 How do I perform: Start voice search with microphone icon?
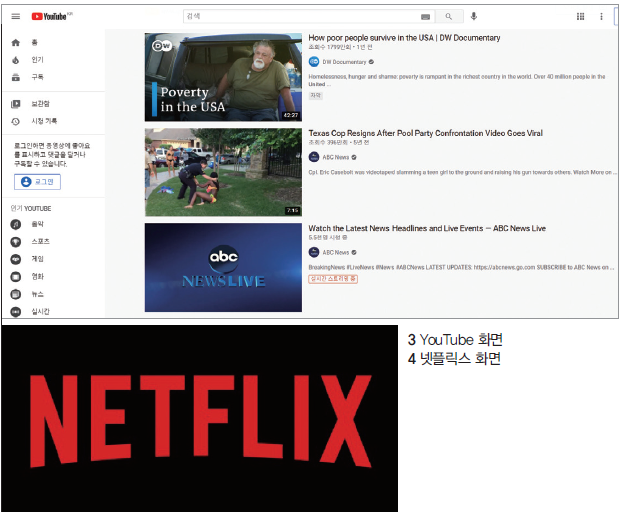474,16
